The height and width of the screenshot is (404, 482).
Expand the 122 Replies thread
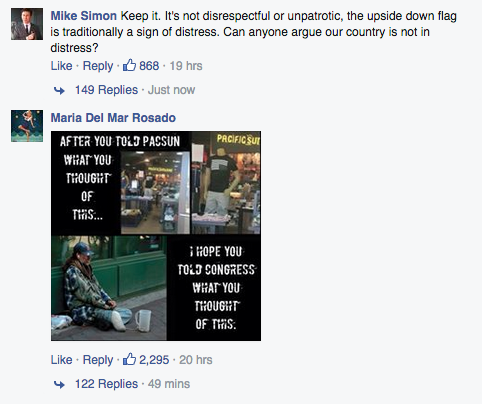[x=106, y=384]
